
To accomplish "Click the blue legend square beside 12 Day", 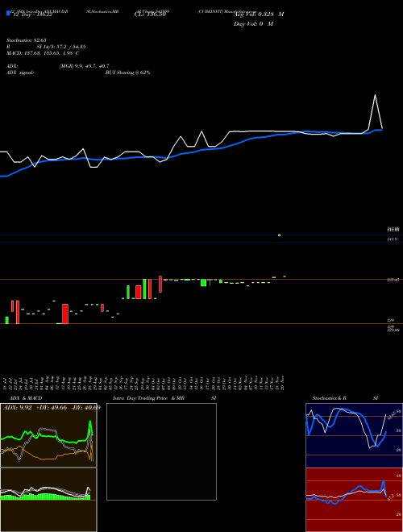I will click(x=8, y=13).
